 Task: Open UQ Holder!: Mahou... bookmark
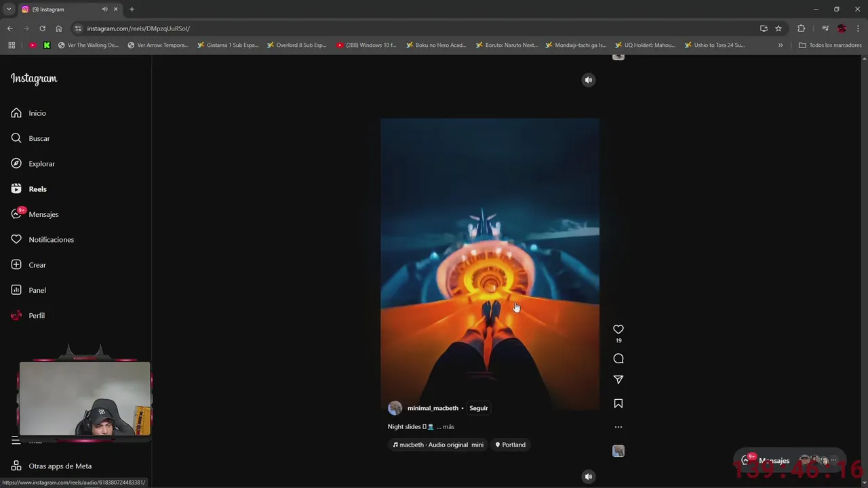click(646, 45)
